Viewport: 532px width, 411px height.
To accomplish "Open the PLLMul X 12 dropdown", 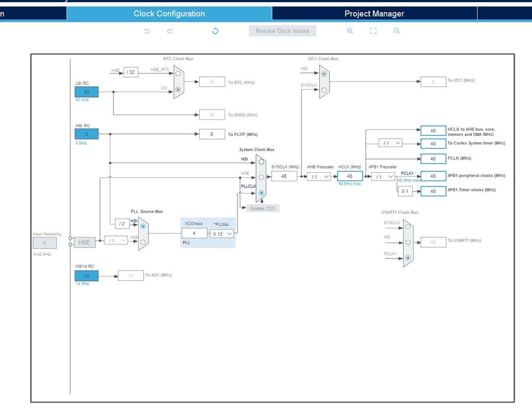I will point(222,233).
